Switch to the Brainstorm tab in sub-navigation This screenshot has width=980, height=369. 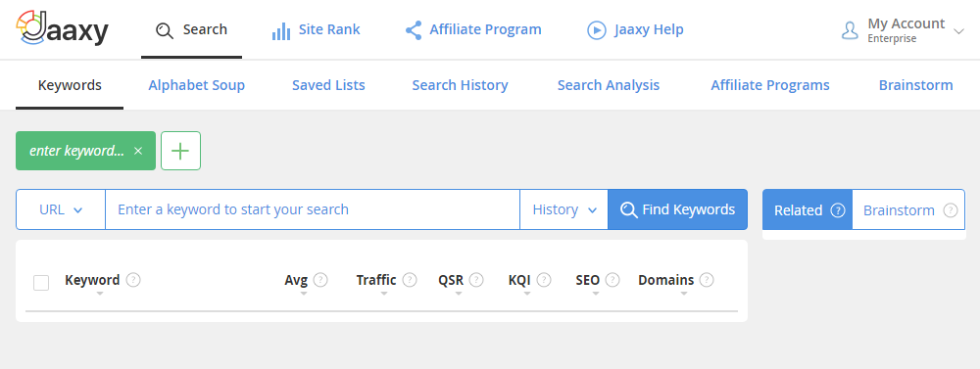(x=915, y=85)
